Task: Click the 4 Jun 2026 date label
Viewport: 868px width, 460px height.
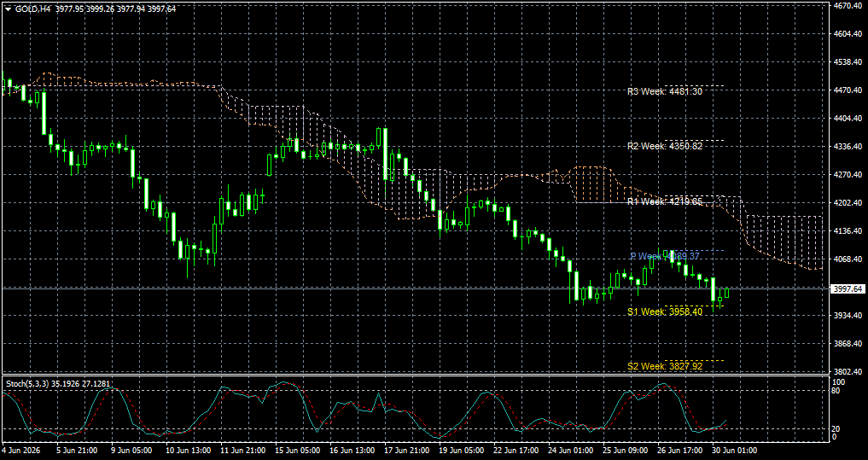Action: 21,451
